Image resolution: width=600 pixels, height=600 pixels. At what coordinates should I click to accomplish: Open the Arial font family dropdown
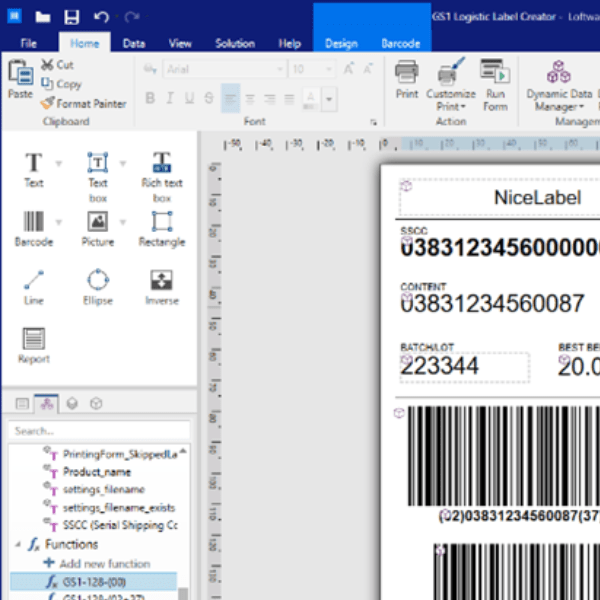(280, 69)
